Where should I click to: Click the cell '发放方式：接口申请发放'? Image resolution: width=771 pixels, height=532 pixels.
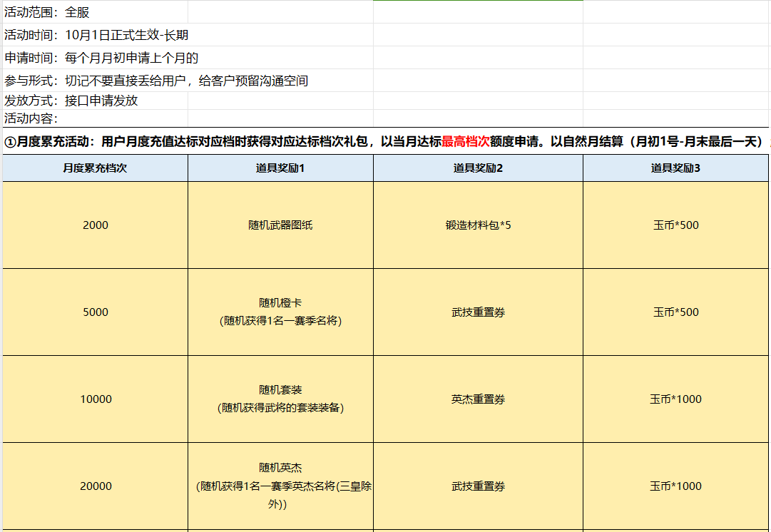click(x=96, y=101)
